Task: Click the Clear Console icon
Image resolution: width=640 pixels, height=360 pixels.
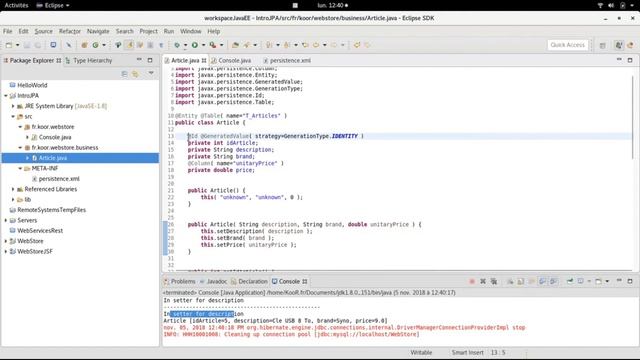Action: point(510,281)
